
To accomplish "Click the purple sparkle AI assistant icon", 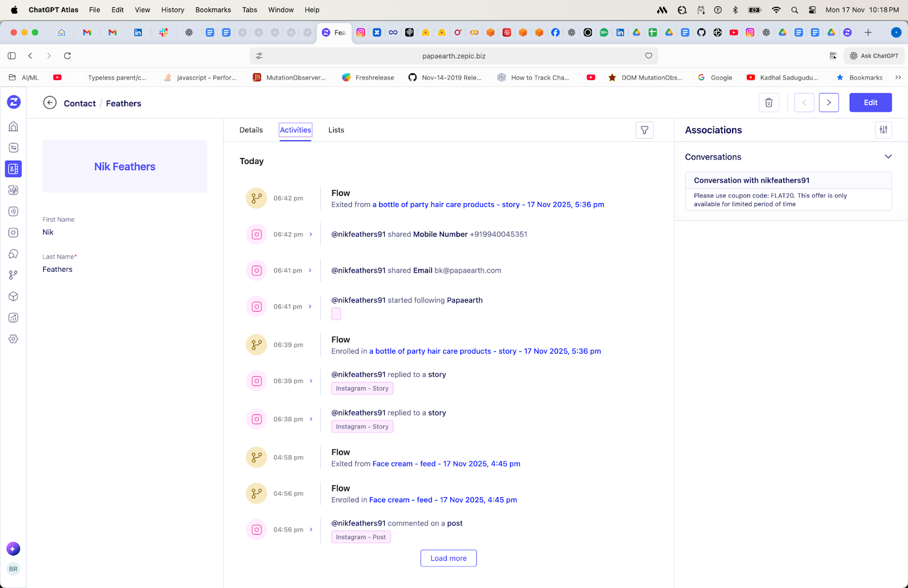I will tap(13, 549).
